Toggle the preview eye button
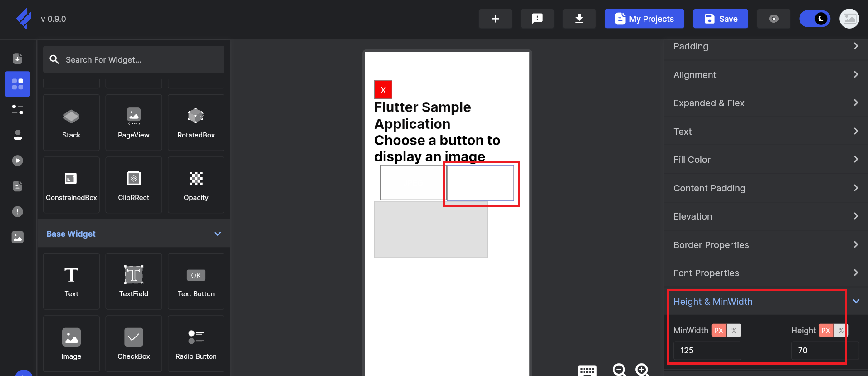868x376 pixels. [774, 19]
